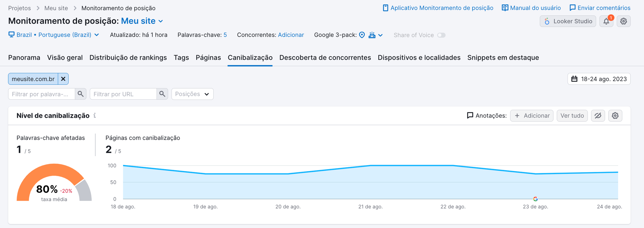Focus the Filtrar por palavra-chave field

click(x=42, y=94)
